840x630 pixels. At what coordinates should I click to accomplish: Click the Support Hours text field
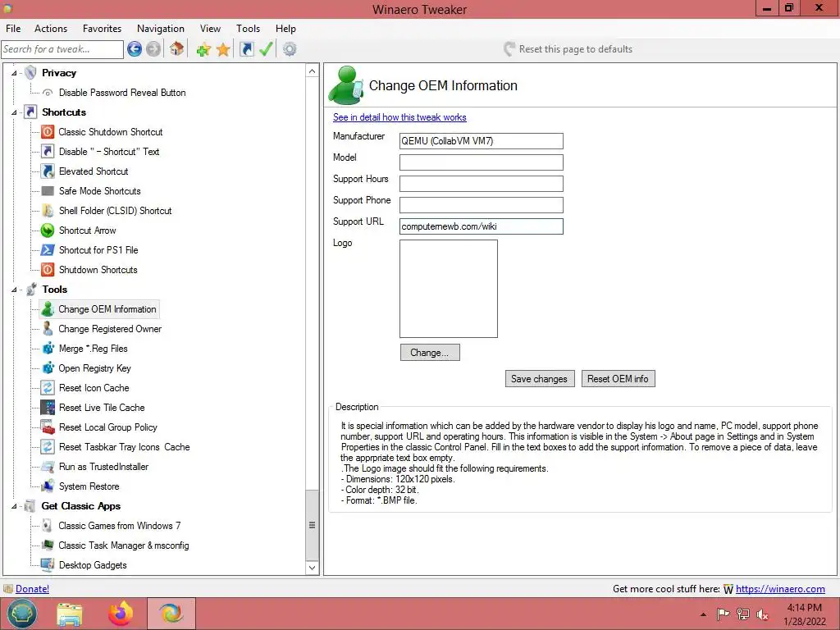[x=481, y=184]
